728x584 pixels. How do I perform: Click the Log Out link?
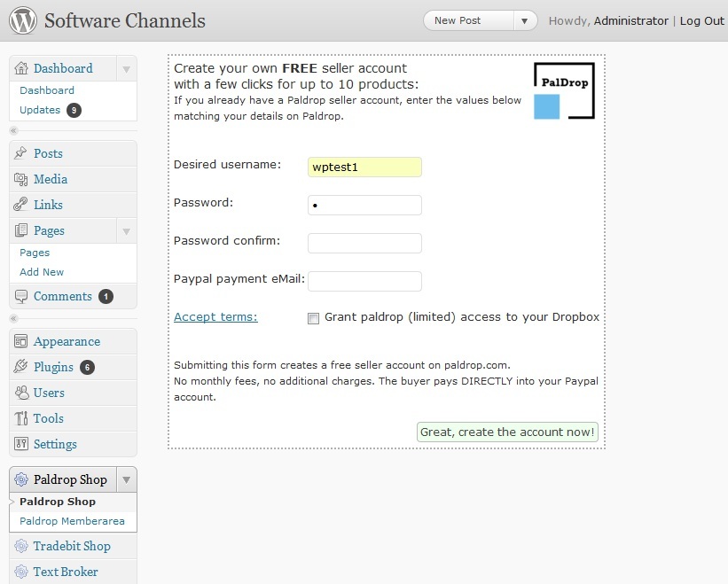(x=701, y=21)
